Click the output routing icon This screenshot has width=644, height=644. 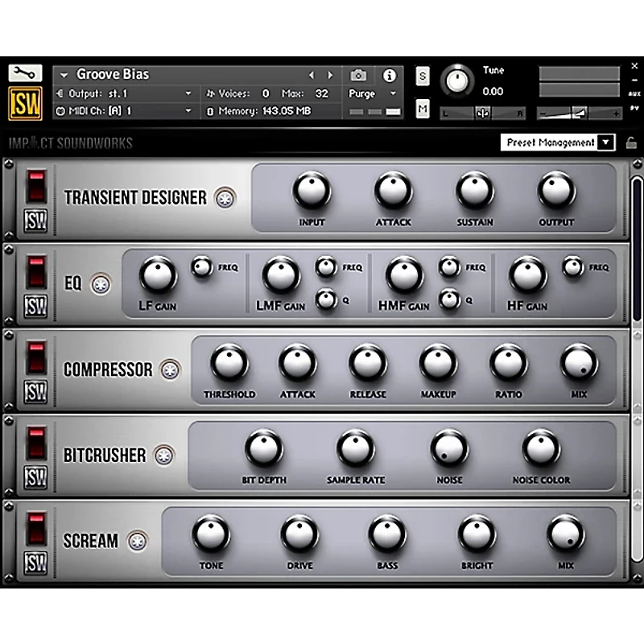click(x=60, y=93)
